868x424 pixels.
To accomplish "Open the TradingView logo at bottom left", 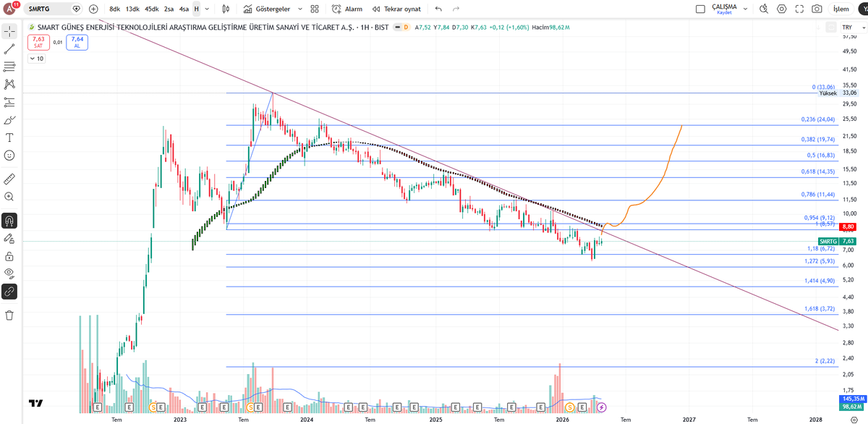I will pos(36,403).
